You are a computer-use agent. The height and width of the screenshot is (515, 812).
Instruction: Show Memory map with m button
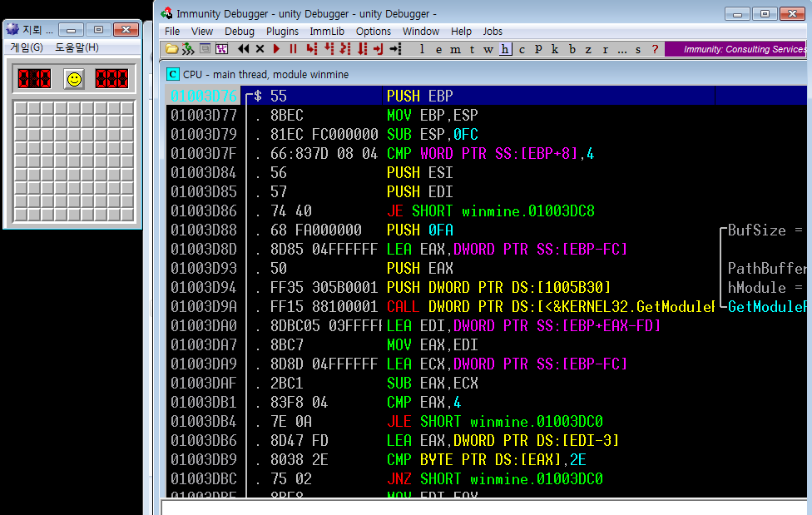tap(455, 49)
